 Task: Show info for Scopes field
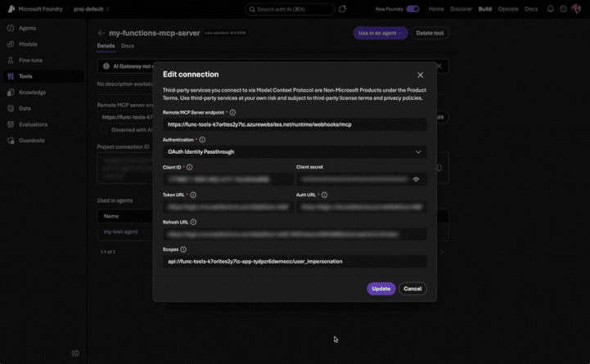click(183, 249)
